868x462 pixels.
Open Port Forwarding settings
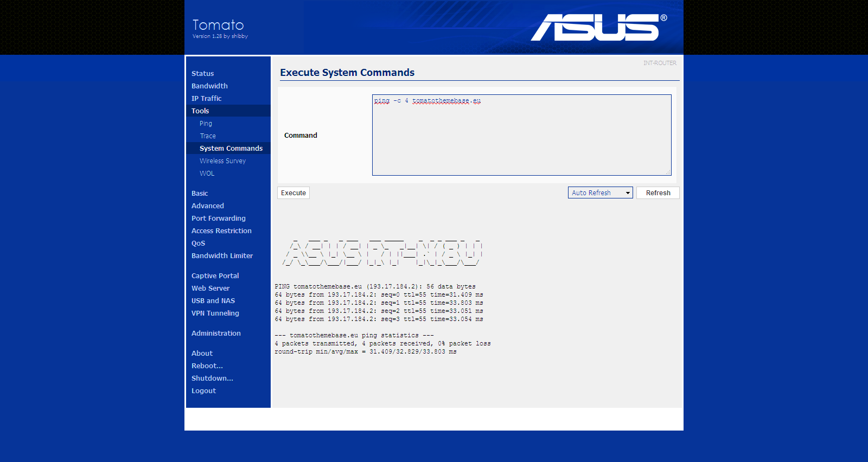tap(218, 218)
